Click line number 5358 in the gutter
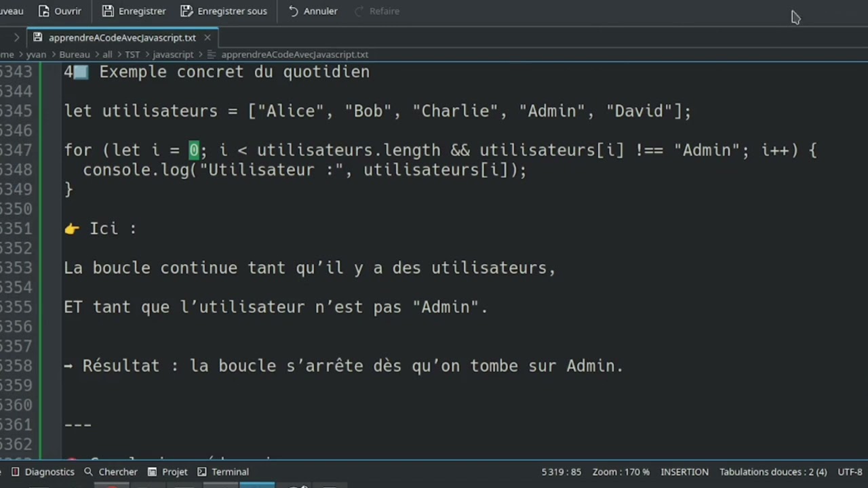The image size is (868, 488). click(16, 366)
